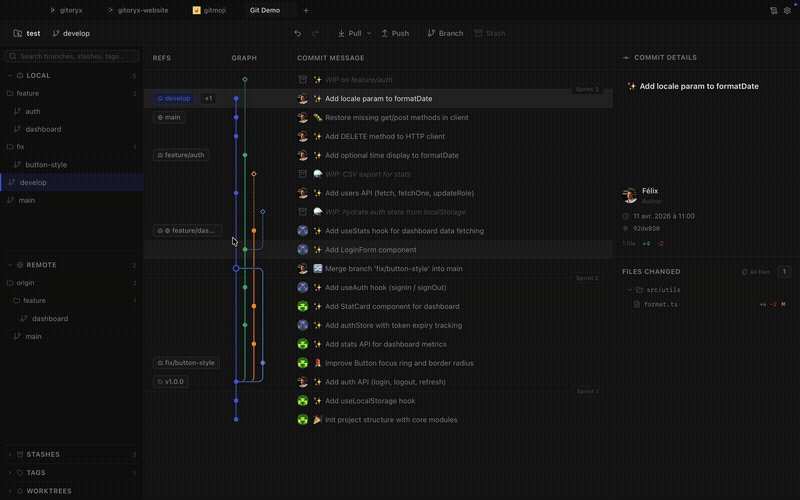Collapse the fix folder

tap(71, 146)
